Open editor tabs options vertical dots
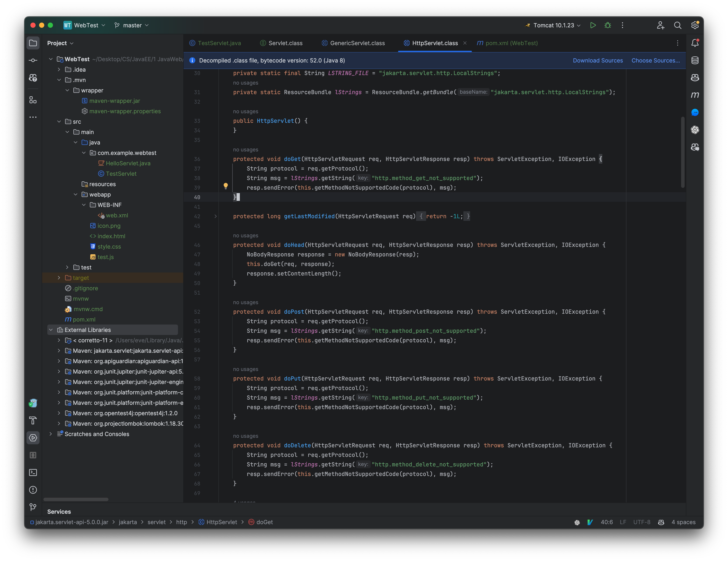The image size is (728, 561). (678, 43)
